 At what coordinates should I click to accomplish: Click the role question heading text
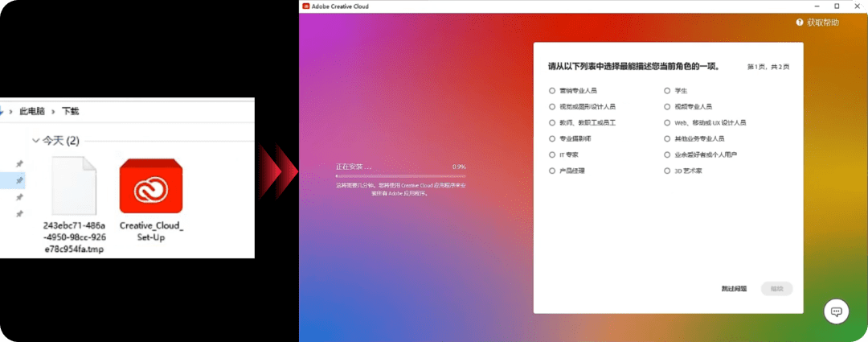click(x=634, y=67)
